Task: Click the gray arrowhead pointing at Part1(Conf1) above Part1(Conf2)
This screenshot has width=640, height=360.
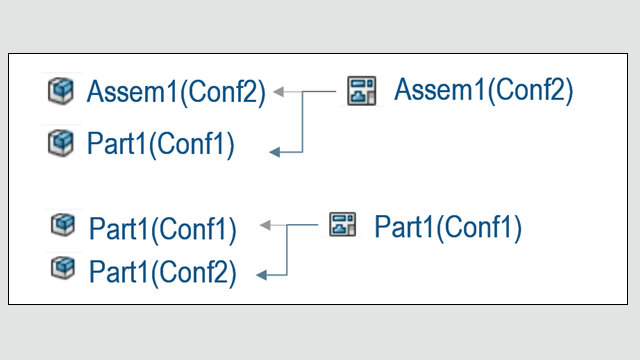Action: click(x=265, y=225)
